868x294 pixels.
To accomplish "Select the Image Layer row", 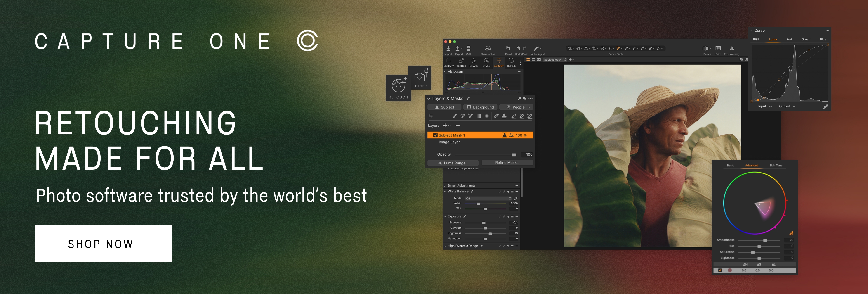I will click(x=480, y=142).
